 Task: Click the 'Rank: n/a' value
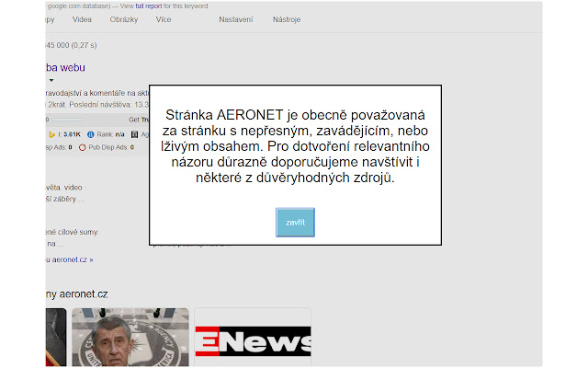click(110, 134)
